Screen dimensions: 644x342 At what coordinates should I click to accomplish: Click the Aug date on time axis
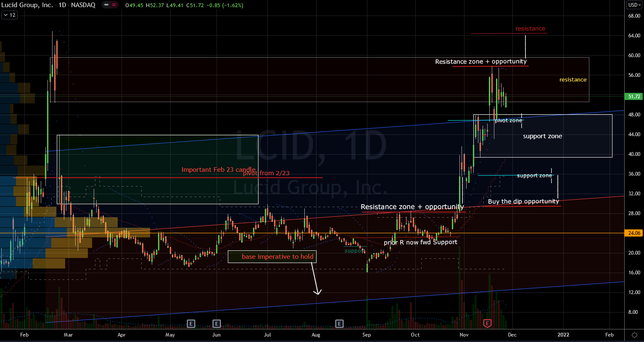316,335
